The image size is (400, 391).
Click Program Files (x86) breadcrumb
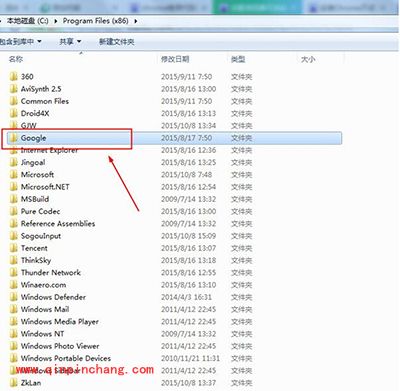96,21
